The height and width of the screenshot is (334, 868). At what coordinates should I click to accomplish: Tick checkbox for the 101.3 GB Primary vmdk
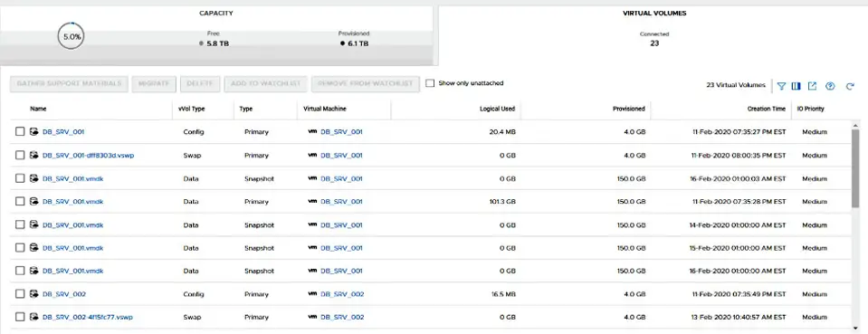[20, 202]
